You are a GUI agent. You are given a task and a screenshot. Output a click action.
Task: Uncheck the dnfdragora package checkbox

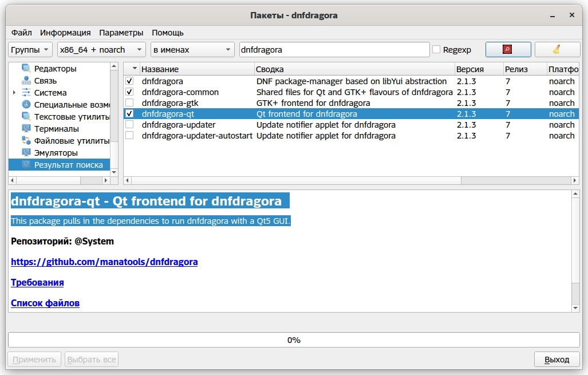pos(129,81)
